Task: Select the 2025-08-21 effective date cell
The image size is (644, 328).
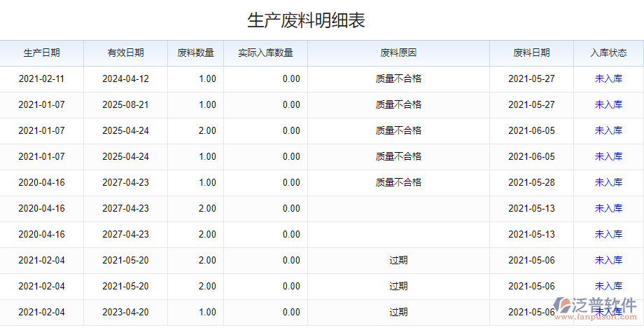Action: [x=125, y=104]
